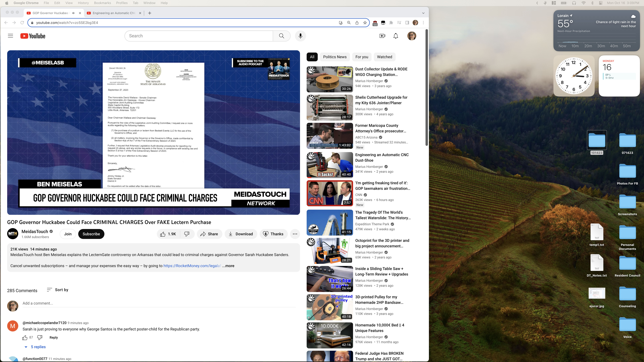Switch to Engineering an Automatic CNC tab

(114, 13)
